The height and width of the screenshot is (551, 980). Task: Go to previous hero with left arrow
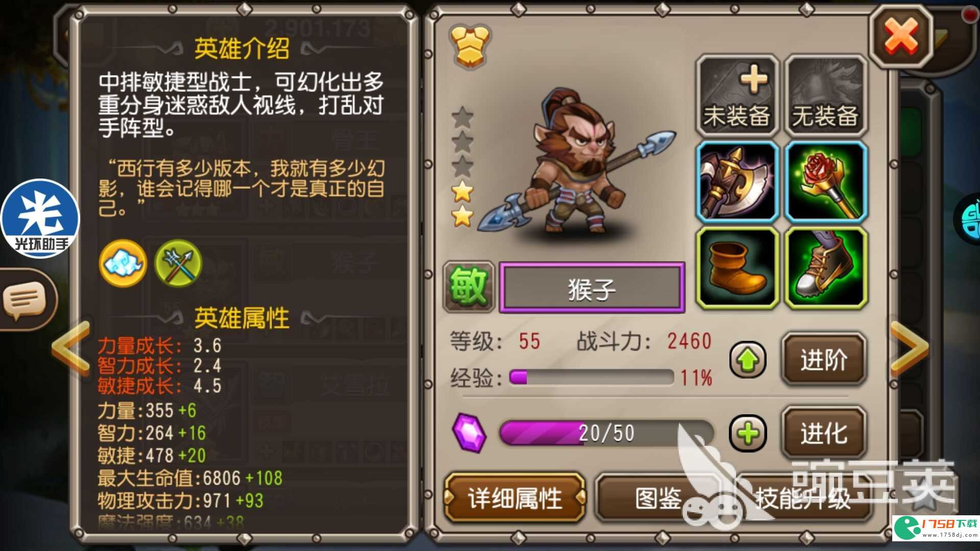point(71,349)
